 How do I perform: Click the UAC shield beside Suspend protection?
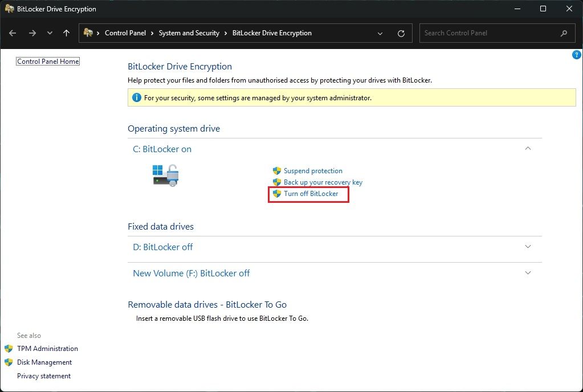click(276, 170)
